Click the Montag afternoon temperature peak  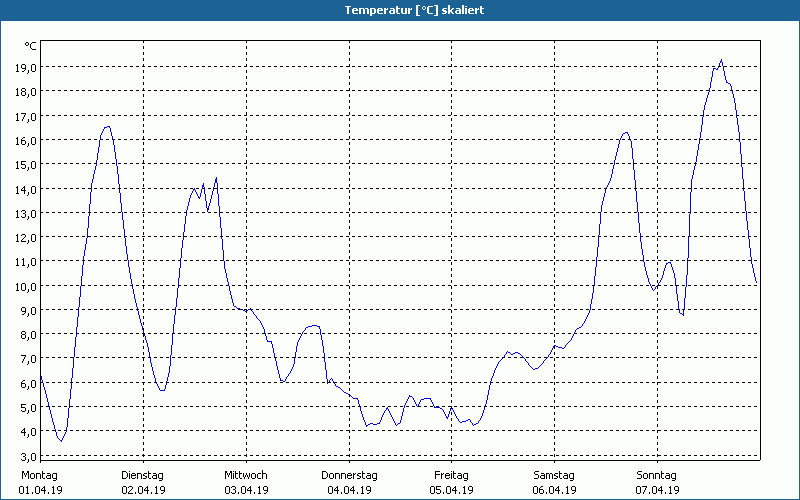108,127
